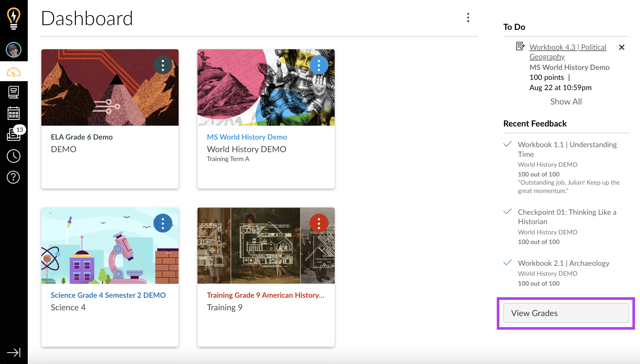This screenshot has height=364, width=640.
Task: Open MS World History Demo course link
Action: (247, 137)
